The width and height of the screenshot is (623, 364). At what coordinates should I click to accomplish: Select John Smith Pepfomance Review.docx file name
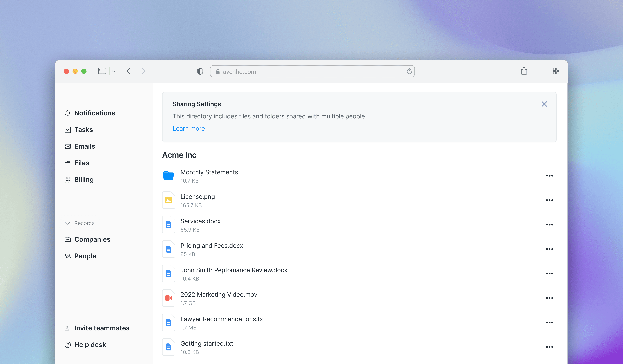pos(234,270)
